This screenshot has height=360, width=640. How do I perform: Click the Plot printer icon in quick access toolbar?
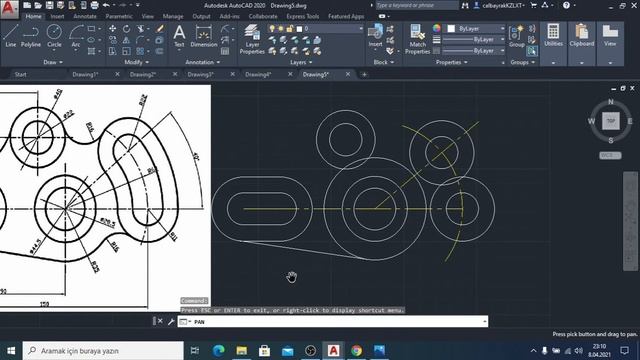pos(94,5)
